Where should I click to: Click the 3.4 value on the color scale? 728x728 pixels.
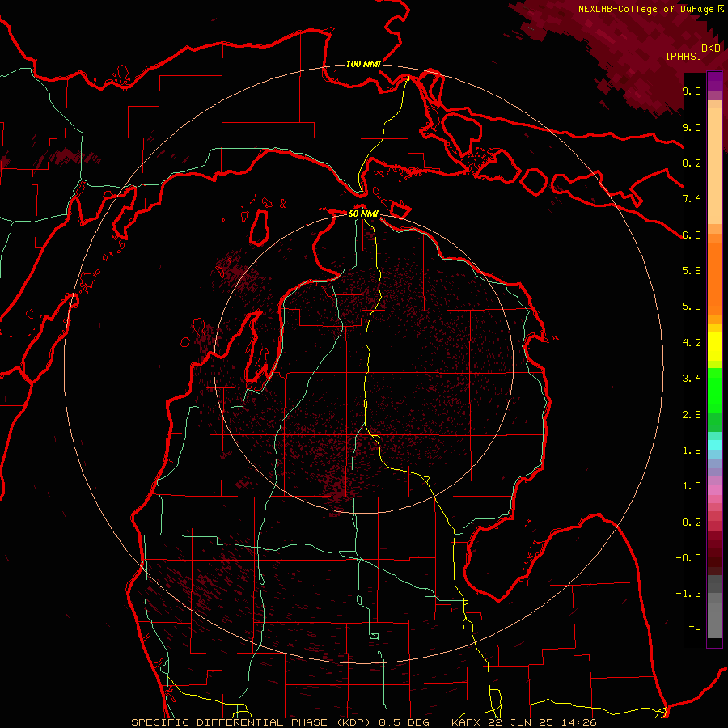pyautogui.click(x=692, y=379)
